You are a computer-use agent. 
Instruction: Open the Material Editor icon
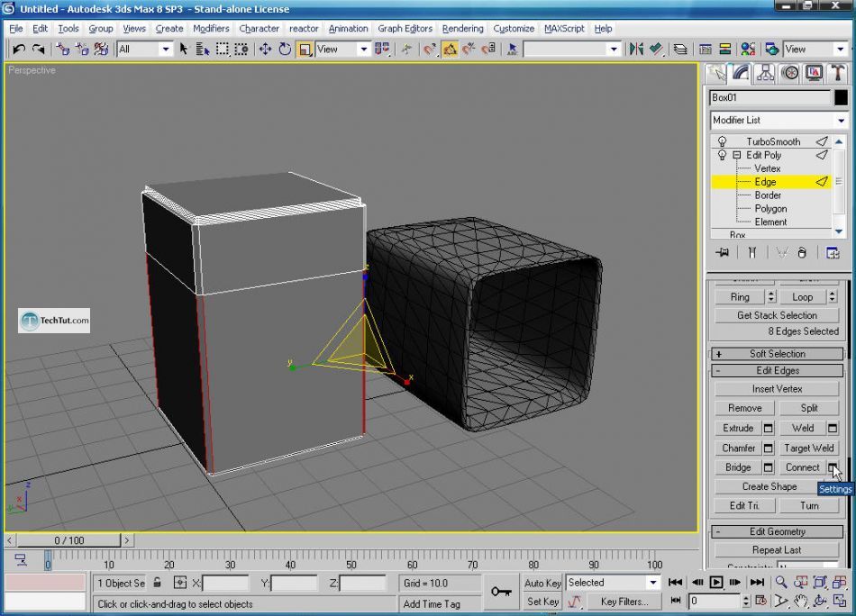748,50
